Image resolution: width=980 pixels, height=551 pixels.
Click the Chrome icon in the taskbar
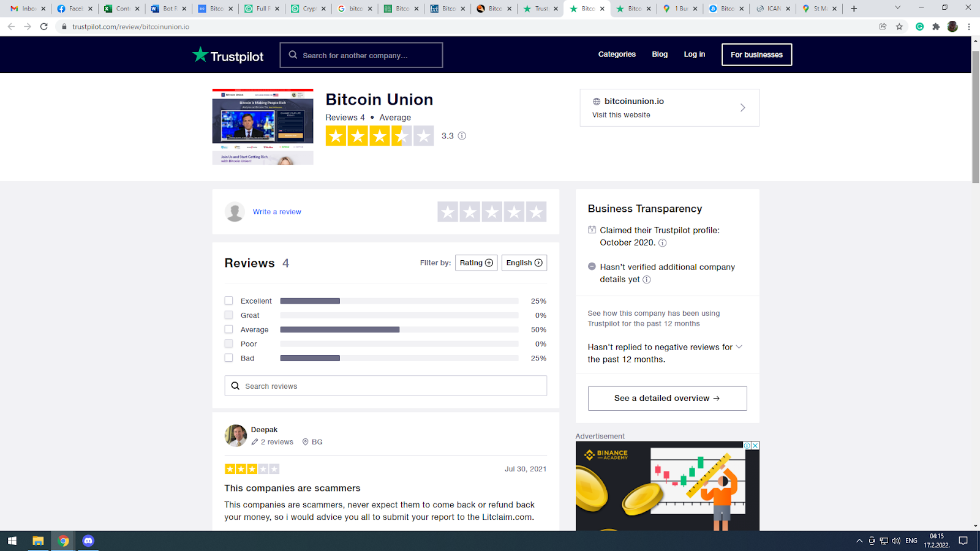pyautogui.click(x=63, y=541)
